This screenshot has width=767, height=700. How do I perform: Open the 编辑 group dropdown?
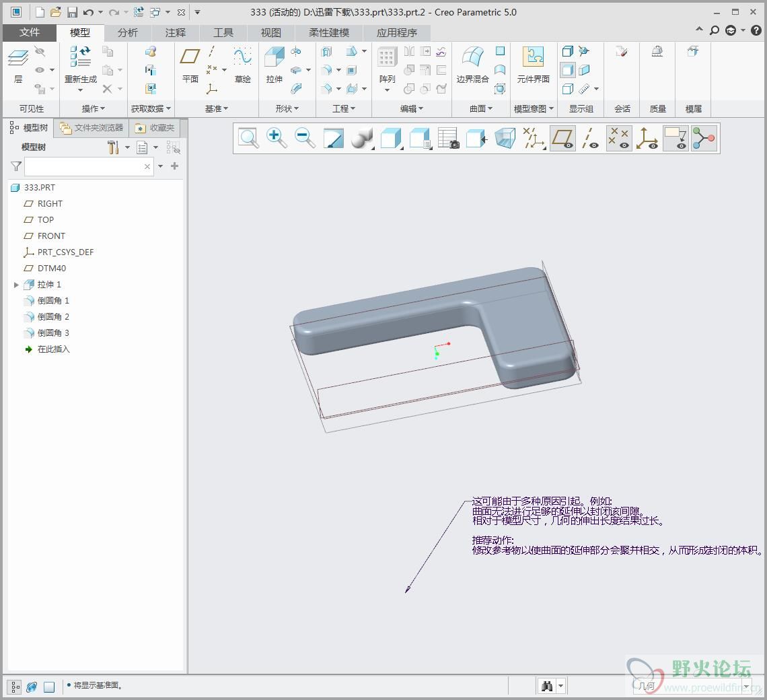(411, 108)
